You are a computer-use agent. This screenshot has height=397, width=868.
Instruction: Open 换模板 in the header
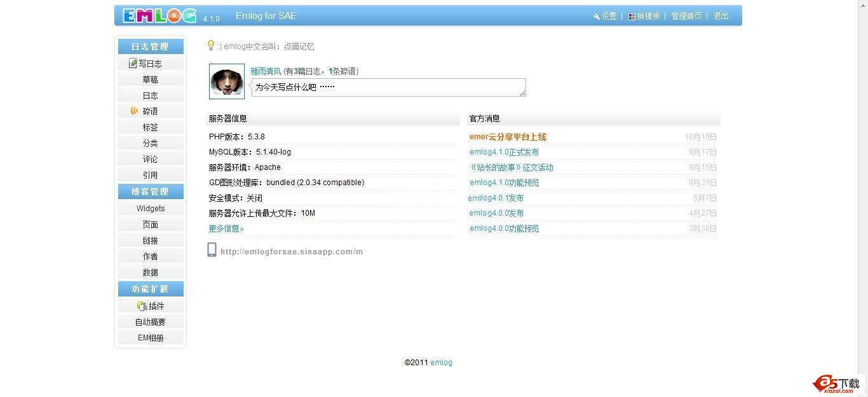(x=648, y=17)
